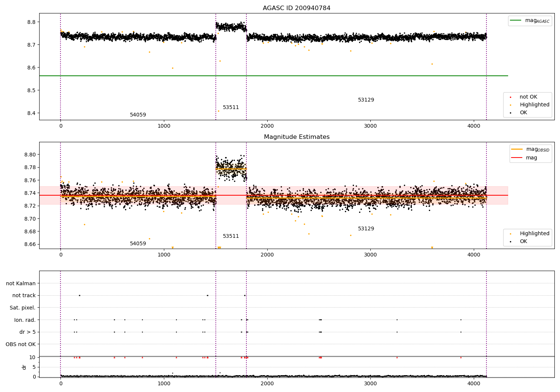Click the 'mag OBSID' legend label in middle plot
The image size is (560, 392).
tap(538, 149)
